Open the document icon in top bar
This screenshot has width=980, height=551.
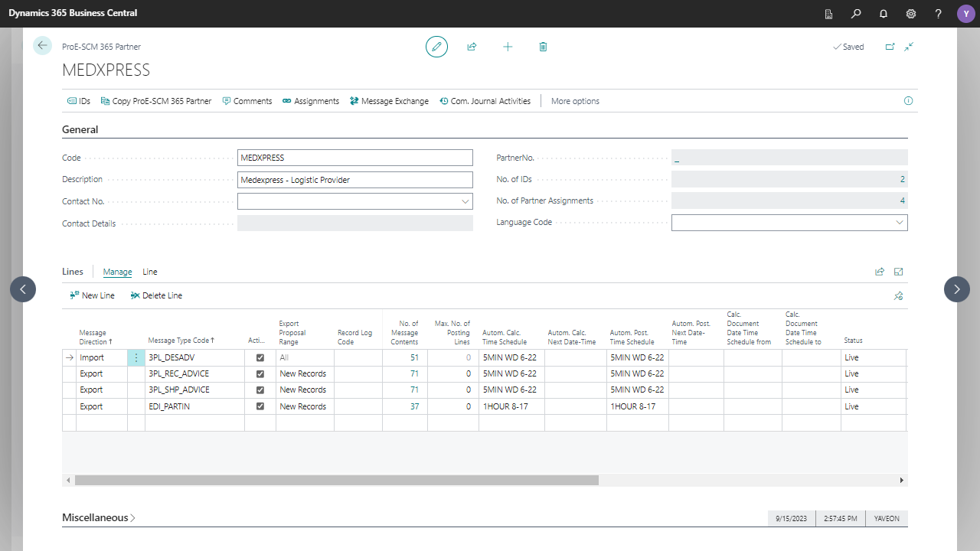coord(828,14)
